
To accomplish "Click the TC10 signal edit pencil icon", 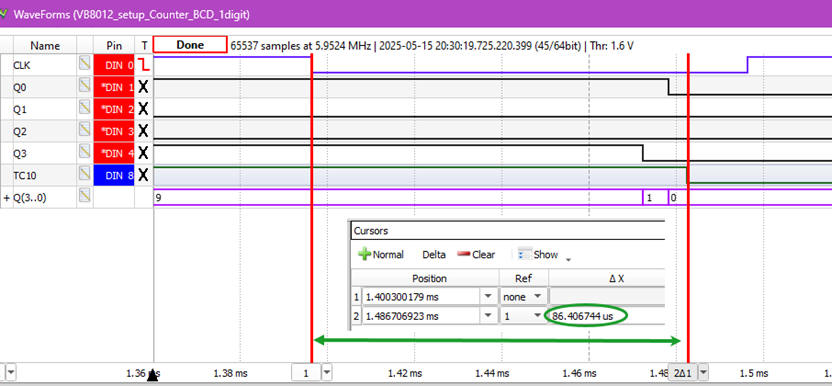I will click(x=84, y=175).
